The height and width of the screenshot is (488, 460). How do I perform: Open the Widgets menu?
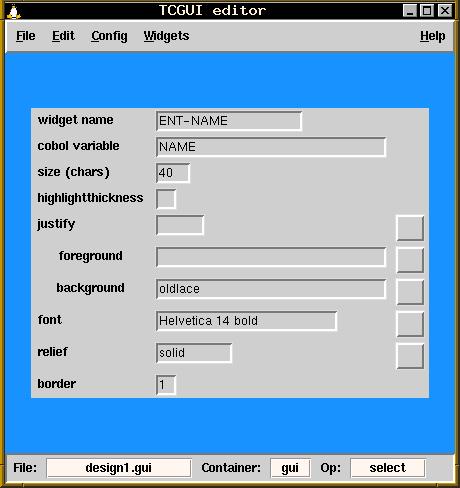tap(166, 36)
